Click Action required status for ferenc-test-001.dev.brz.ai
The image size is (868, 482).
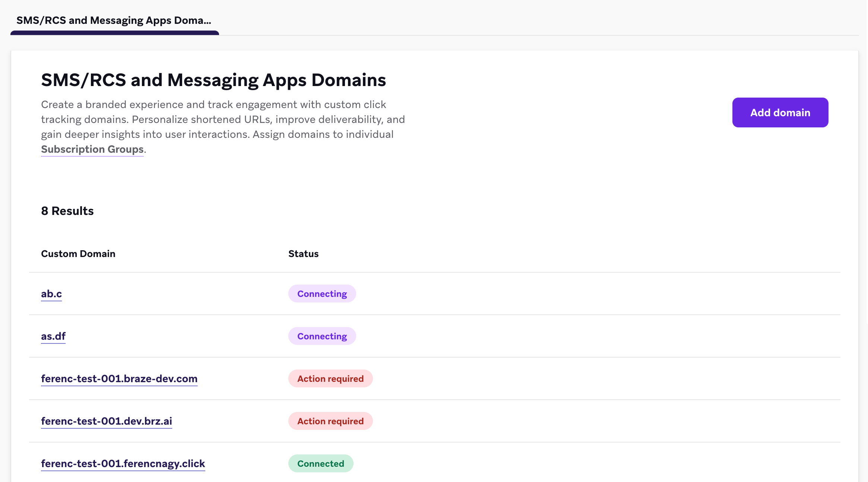[330, 421]
